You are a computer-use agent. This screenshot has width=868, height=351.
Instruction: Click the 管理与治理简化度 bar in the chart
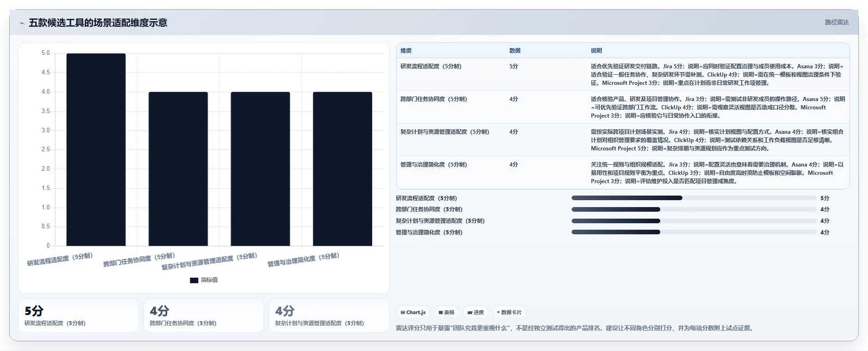click(x=343, y=169)
